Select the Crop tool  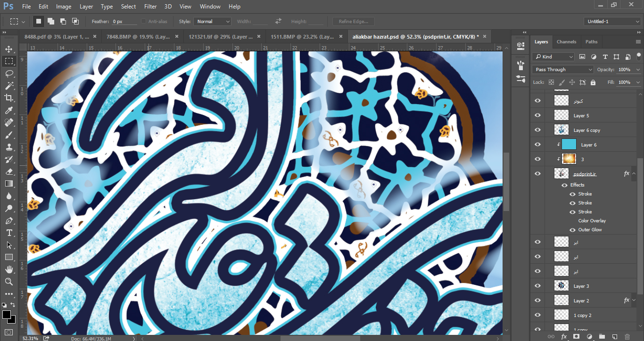[x=9, y=98]
